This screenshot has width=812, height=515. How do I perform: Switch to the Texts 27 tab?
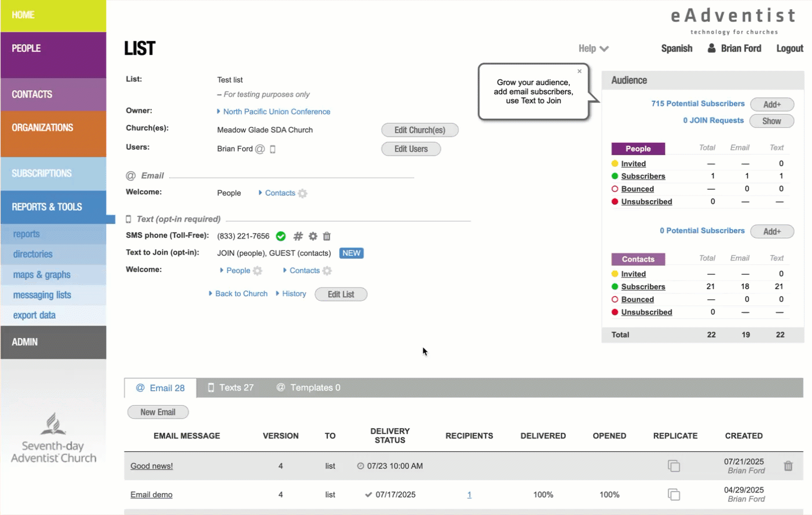231,388
